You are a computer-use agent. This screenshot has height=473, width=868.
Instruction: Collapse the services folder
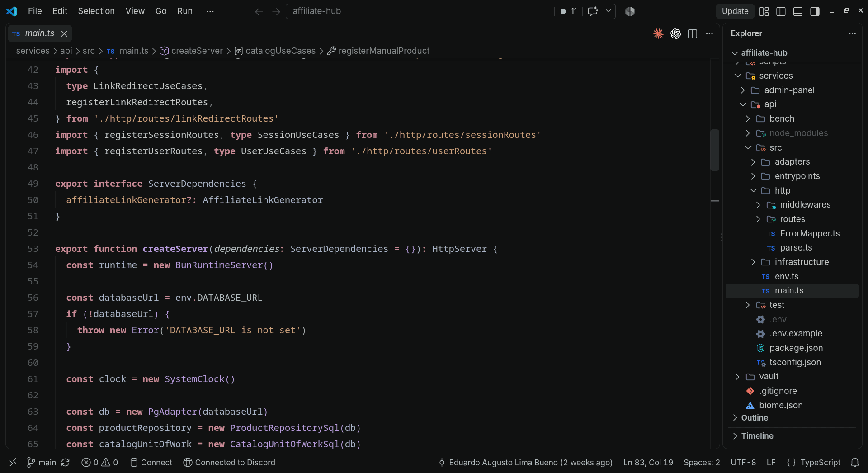[x=738, y=76]
